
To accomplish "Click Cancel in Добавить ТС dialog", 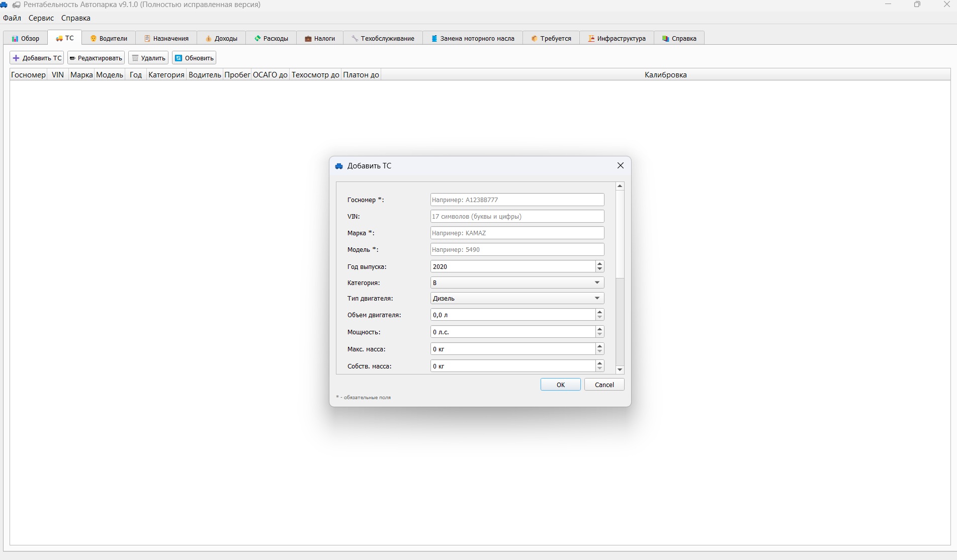I will pos(604,385).
